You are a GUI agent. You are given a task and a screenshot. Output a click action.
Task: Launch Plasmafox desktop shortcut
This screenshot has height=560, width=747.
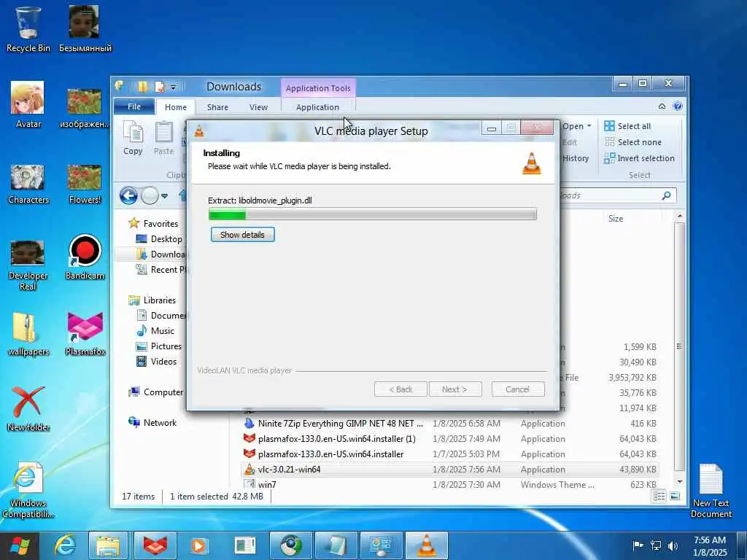click(x=85, y=333)
